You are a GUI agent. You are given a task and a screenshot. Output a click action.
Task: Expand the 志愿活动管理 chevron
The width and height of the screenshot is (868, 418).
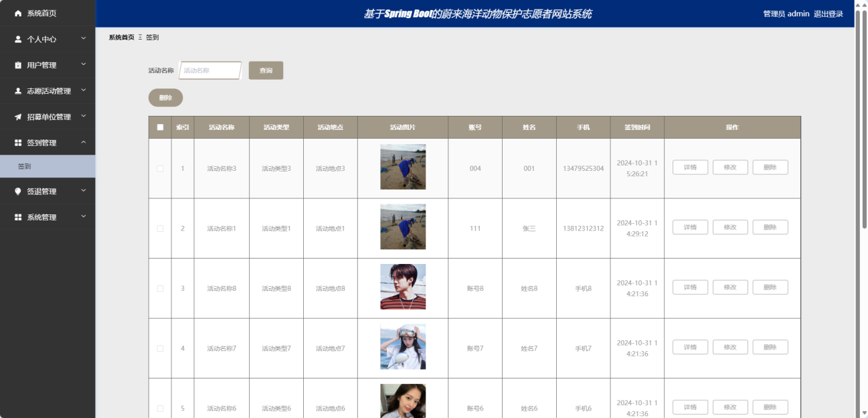coord(84,90)
